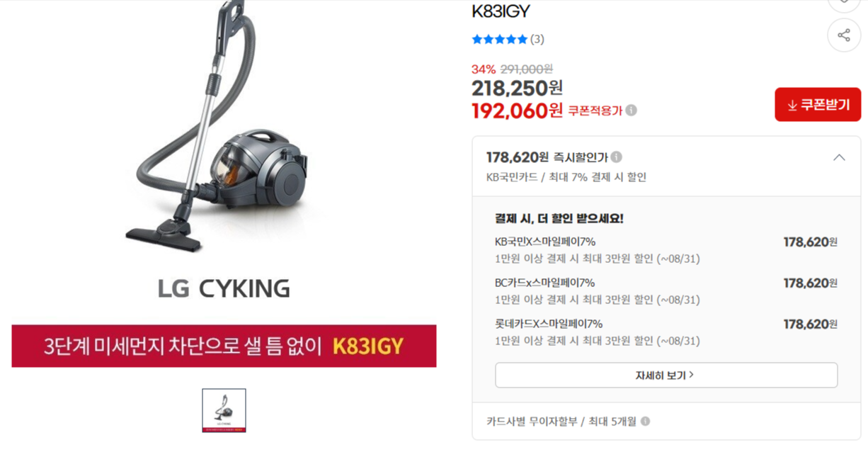
Task: Select the BC카드x스마일페이7% discount row
Action: coord(666,291)
